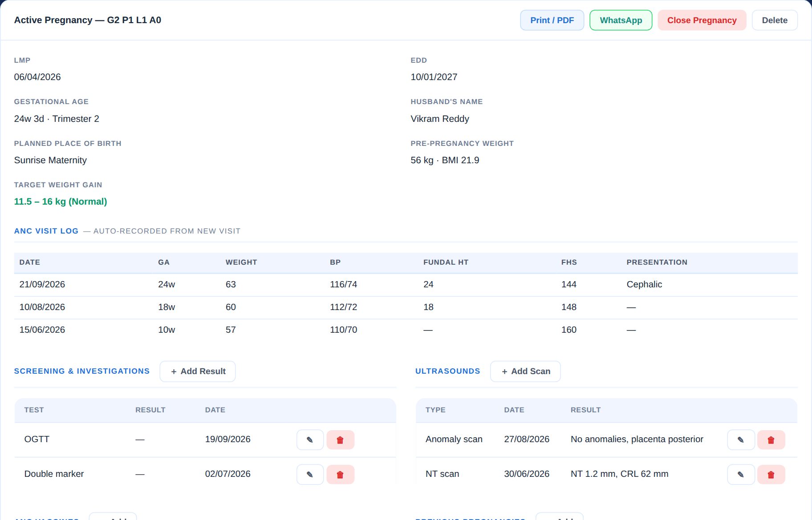
Task: Select NT 1.2 mm, CRL 62 mm result
Action: click(x=619, y=474)
